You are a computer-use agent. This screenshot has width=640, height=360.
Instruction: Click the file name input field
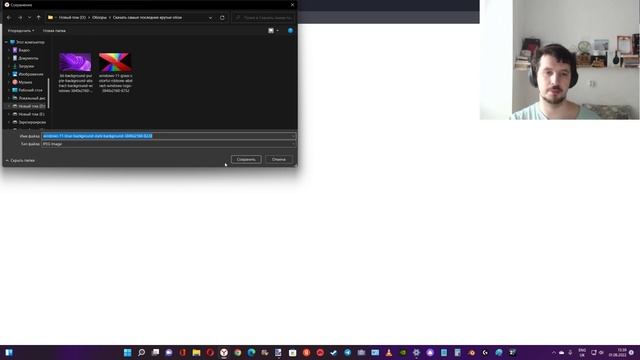(x=169, y=136)
